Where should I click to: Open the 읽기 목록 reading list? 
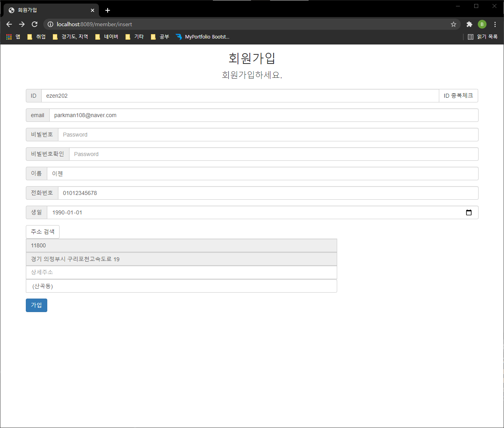click(482, 37)
